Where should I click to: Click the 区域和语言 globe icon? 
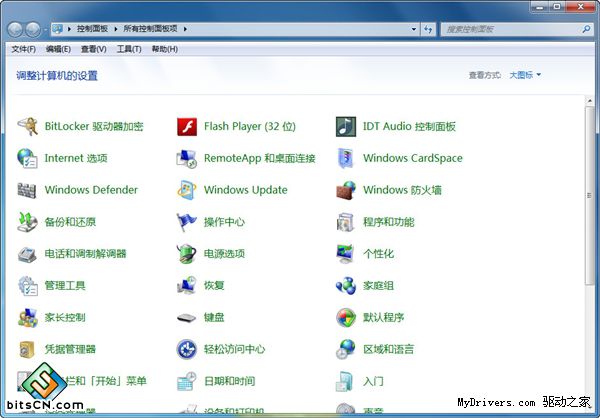[346, 349]
